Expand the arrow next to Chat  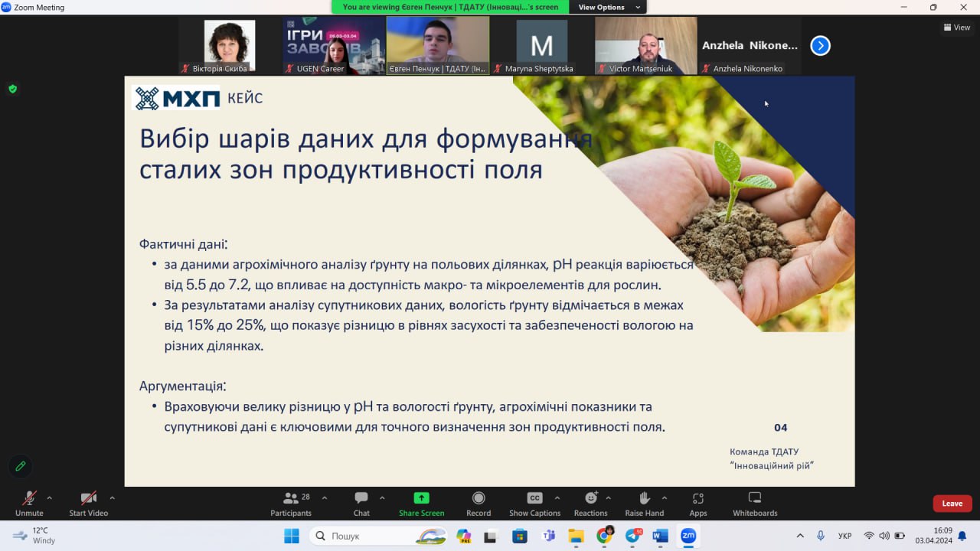coord(382,497)
